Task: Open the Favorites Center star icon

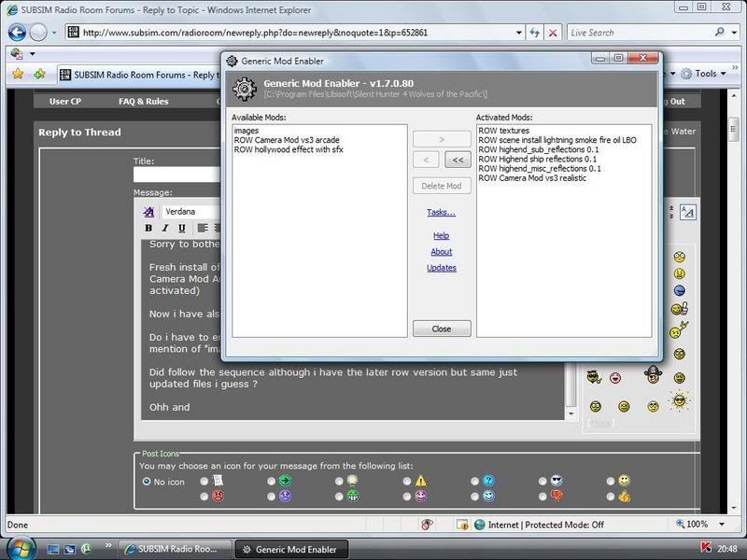Action: [18, 75]
